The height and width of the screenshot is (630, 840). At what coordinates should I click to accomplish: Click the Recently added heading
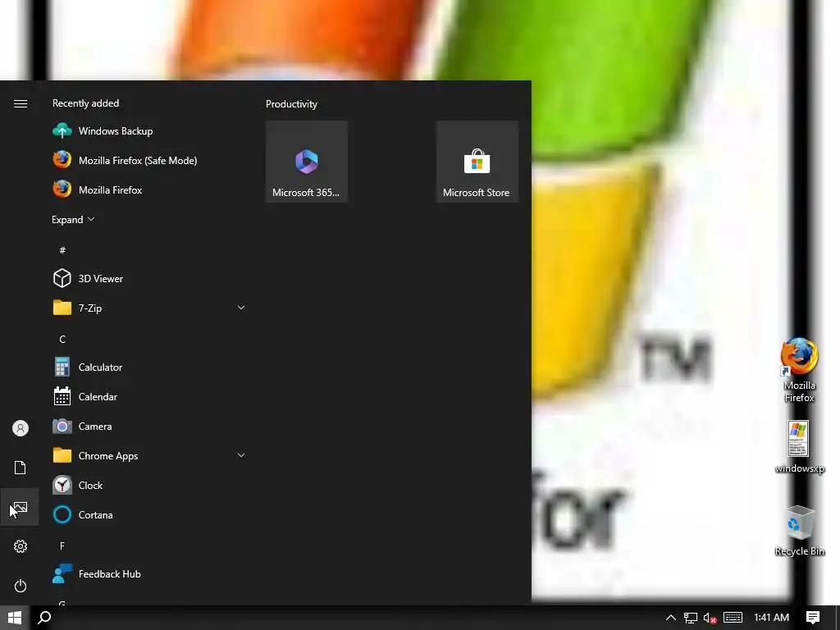(x=85, y=103)
